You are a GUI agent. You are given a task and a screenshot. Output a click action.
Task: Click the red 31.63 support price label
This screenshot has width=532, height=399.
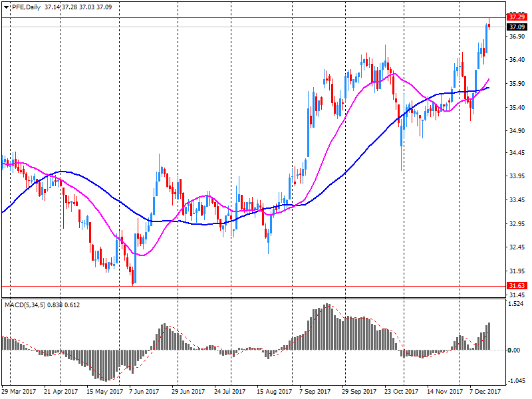pyautogui.click(x=517, y=286)
